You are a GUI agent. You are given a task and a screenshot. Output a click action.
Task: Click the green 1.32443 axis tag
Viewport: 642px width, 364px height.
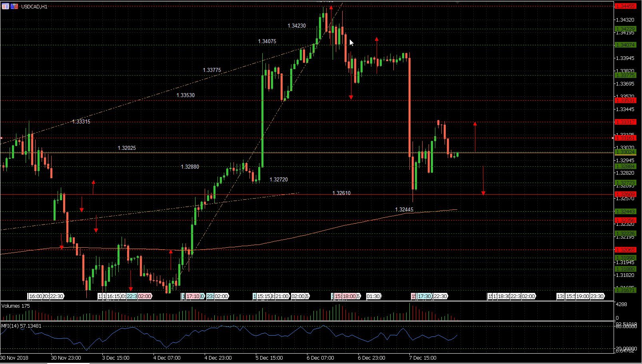tap(626, 211)
